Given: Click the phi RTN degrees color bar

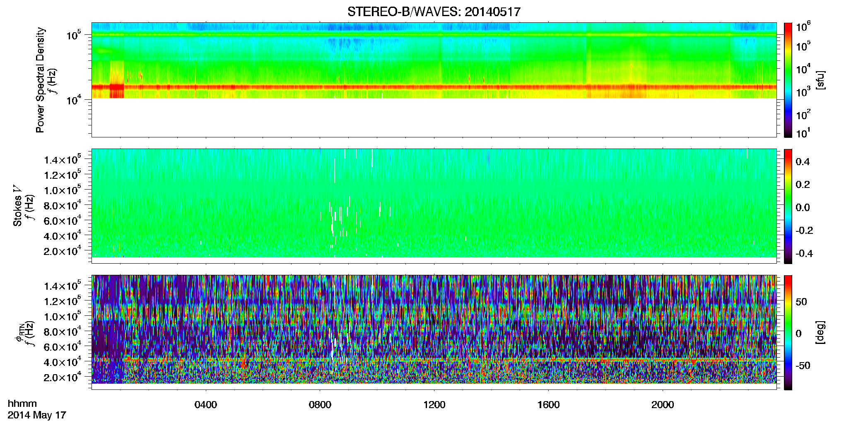Looking at the screenshot, I should pos(788,332).
